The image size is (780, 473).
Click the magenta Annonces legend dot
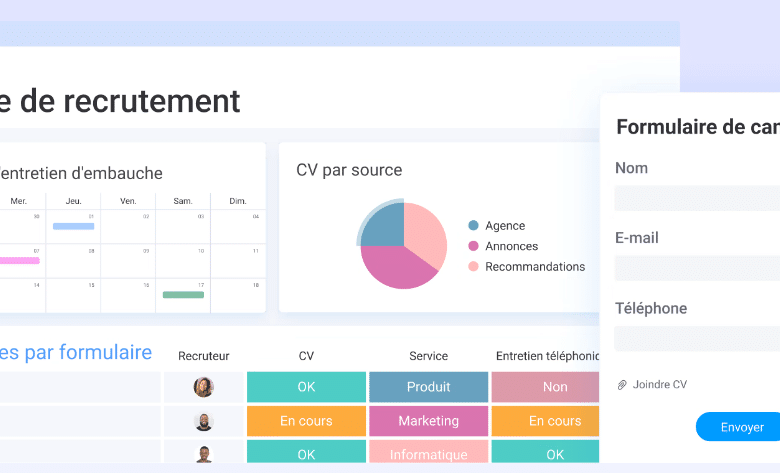tap(473, 246)
